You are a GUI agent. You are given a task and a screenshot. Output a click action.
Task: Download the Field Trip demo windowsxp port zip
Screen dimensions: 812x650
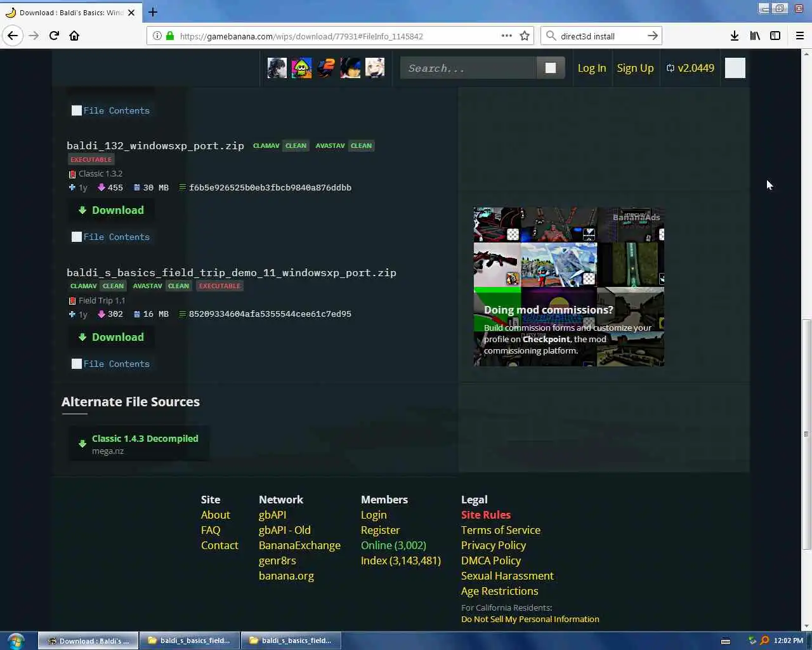(x=111, y=337)
